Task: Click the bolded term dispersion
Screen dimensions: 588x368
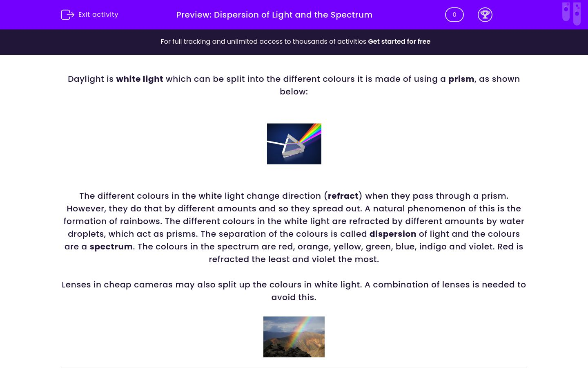Action: coord(392,234)
